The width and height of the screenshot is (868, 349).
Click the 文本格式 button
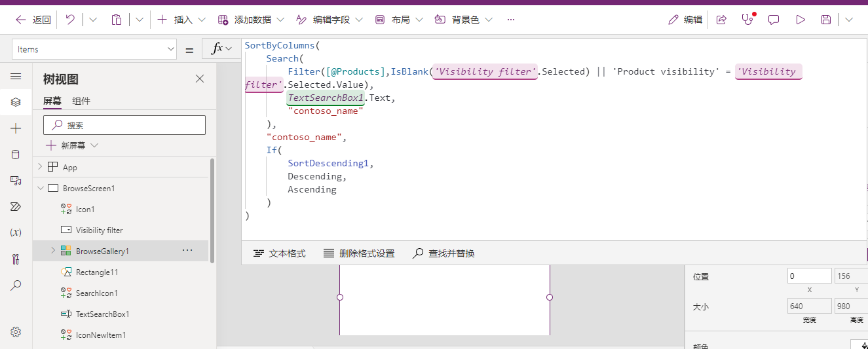coord(280,253)
